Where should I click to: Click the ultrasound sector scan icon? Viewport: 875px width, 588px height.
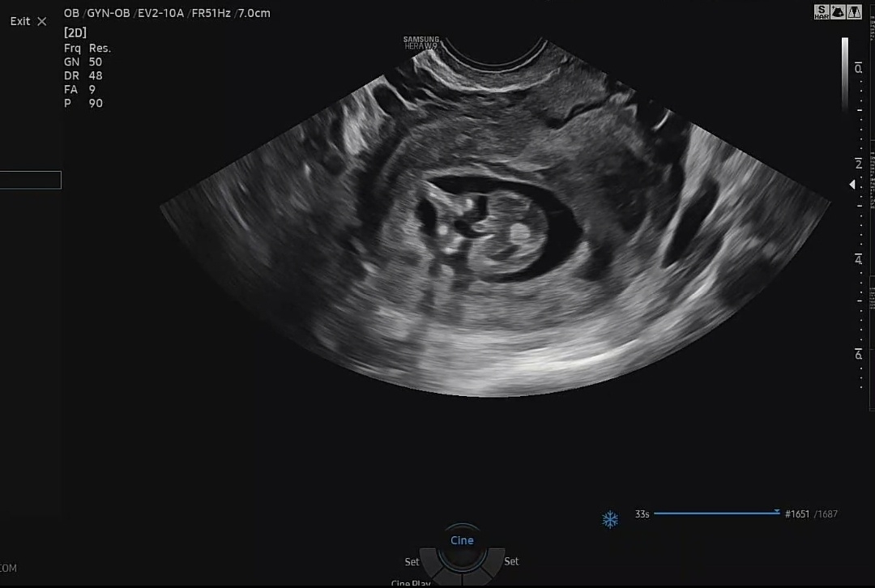coord(839,11)
